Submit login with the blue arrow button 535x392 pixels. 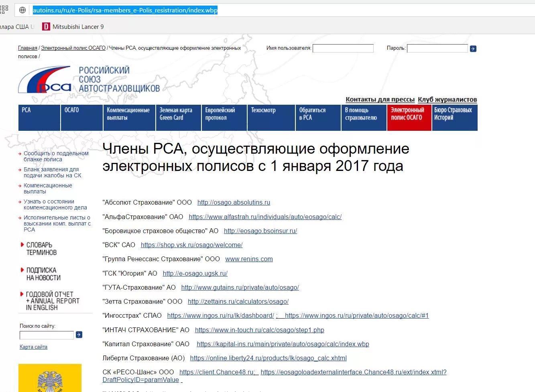[x=473, y=49]
